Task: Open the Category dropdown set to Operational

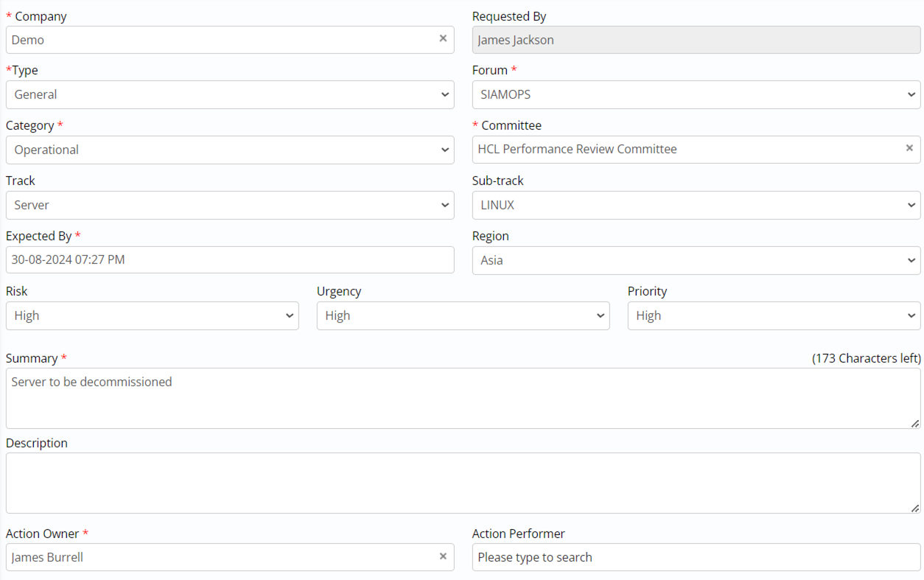Action: click(230, 150)
